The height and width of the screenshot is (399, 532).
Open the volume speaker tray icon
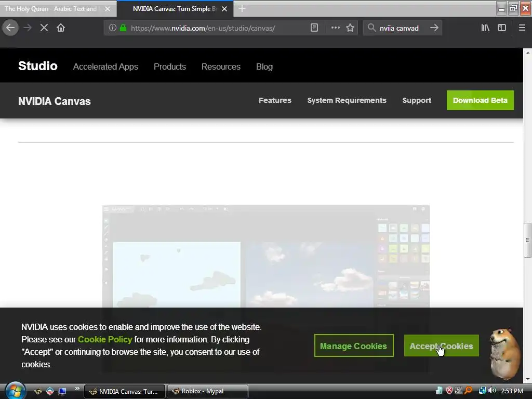tap(491, 391)
